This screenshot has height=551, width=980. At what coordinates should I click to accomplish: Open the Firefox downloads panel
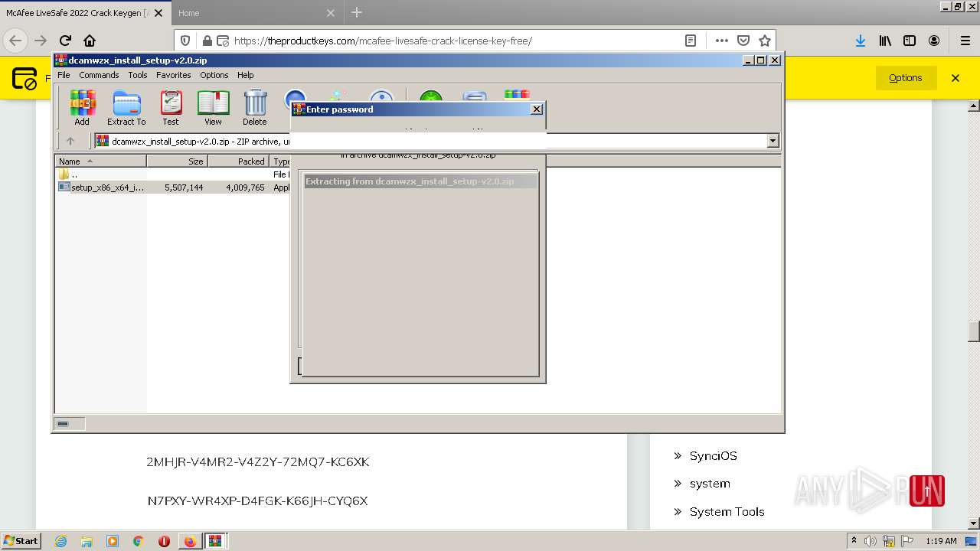(861, 41)
